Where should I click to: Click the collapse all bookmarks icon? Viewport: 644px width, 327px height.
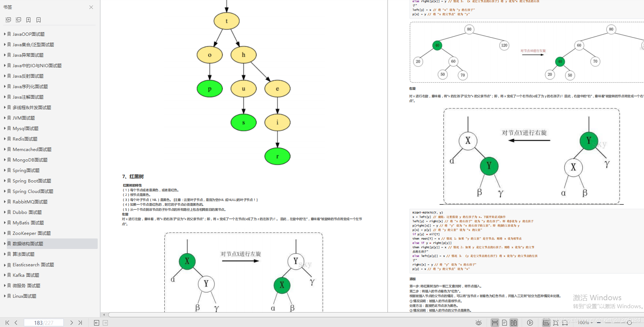18,20
